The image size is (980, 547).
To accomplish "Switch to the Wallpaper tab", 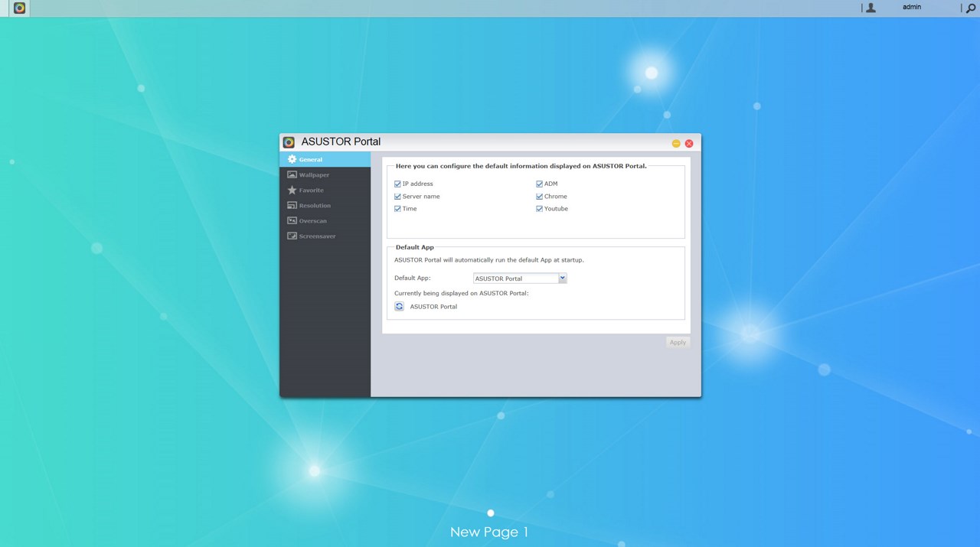I will point(325,174).
